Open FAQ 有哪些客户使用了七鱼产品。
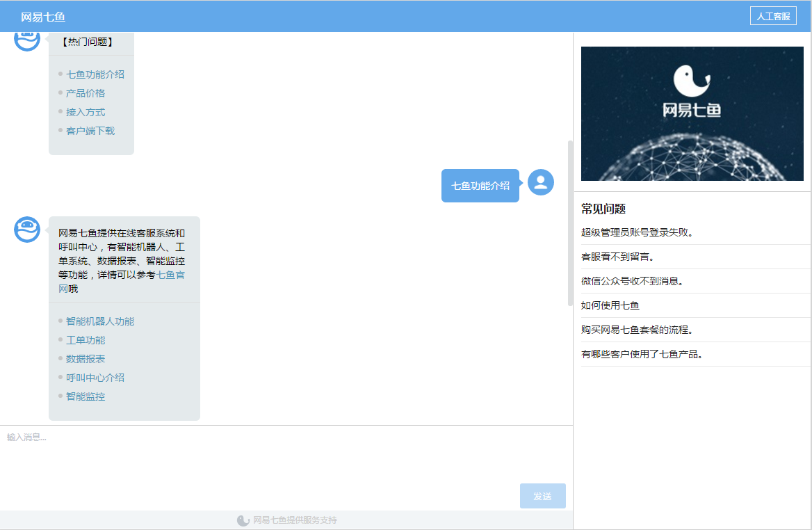Image resolution: width=812 pixels, height=530 pixels. (695, 354)
